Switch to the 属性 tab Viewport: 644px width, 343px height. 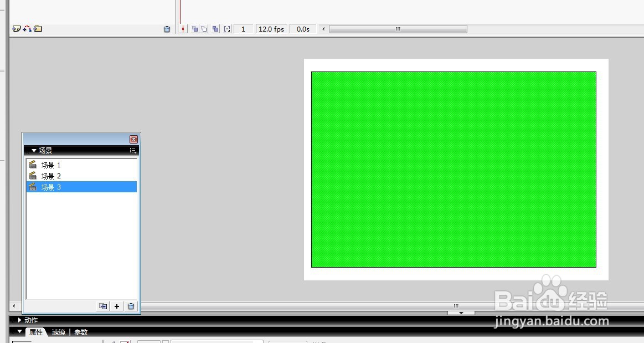(x=36, y=332)
